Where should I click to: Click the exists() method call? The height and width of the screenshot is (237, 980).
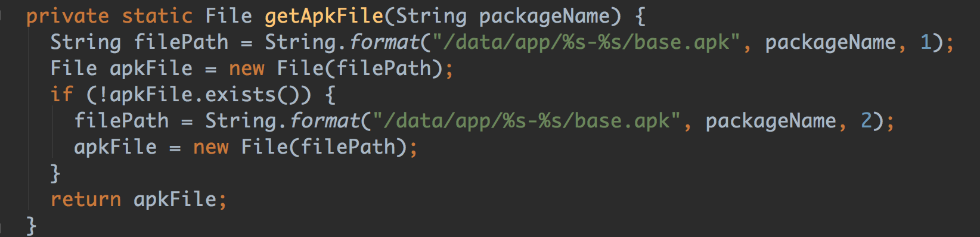tap(253, 95)
